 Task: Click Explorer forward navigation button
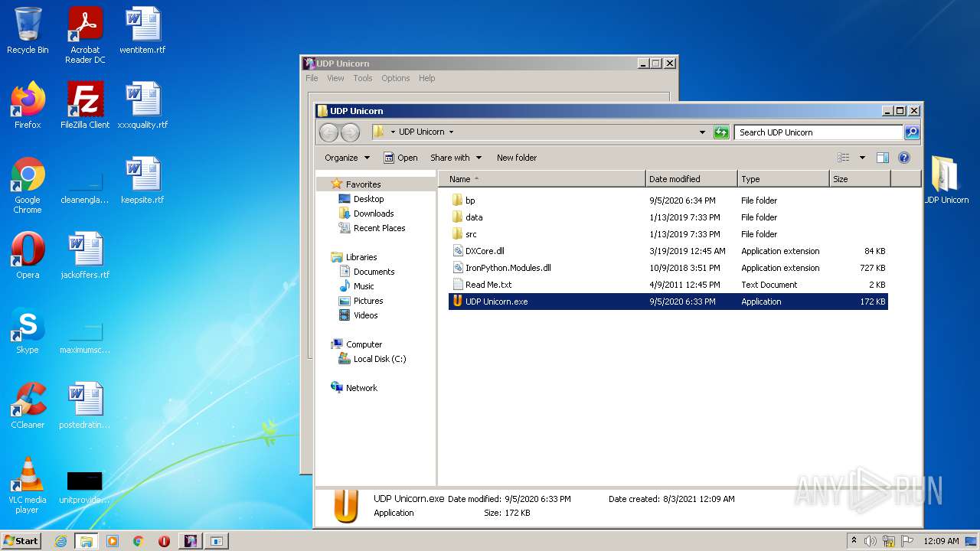click(x=350, y=132)
